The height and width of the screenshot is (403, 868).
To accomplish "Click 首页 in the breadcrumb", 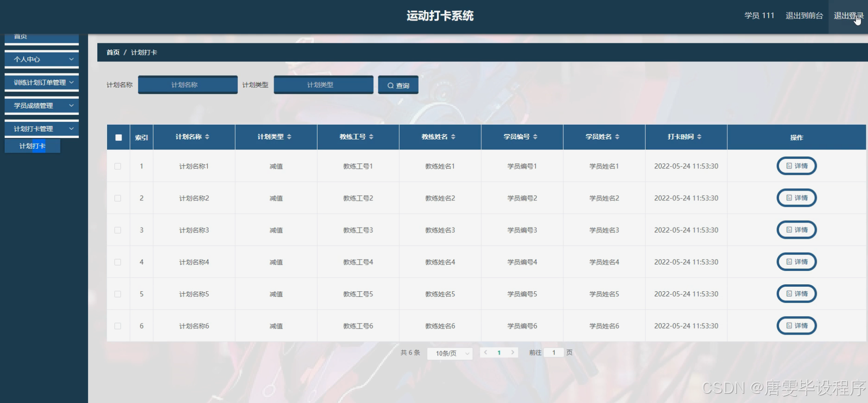I will click(113, 53).
